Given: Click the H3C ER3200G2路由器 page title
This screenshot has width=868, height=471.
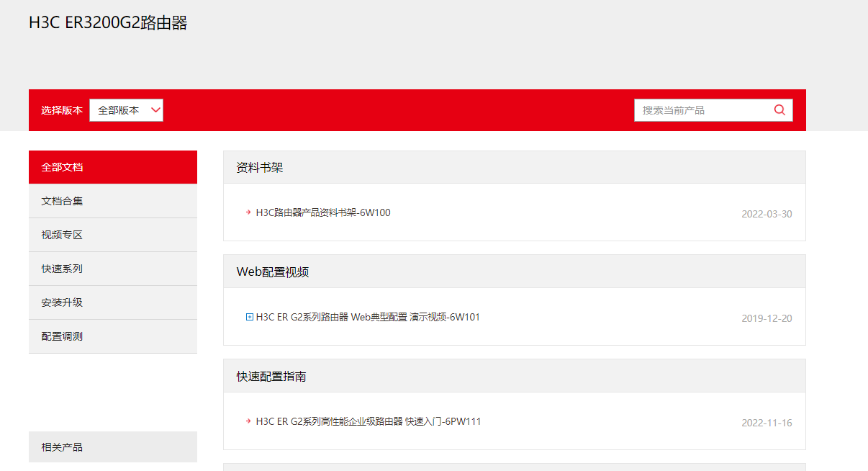Looking at the screenshot, I should pyautogui.click(x=108, y=23).
